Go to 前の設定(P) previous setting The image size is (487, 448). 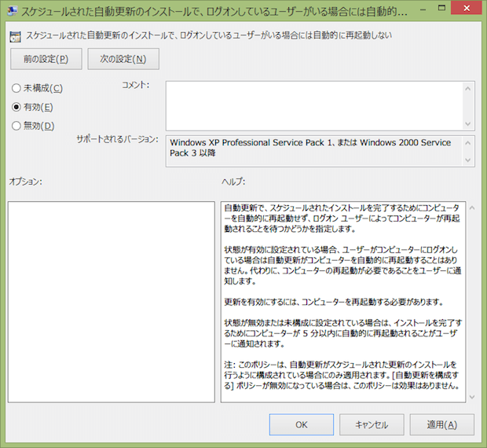tap(46, 59)
